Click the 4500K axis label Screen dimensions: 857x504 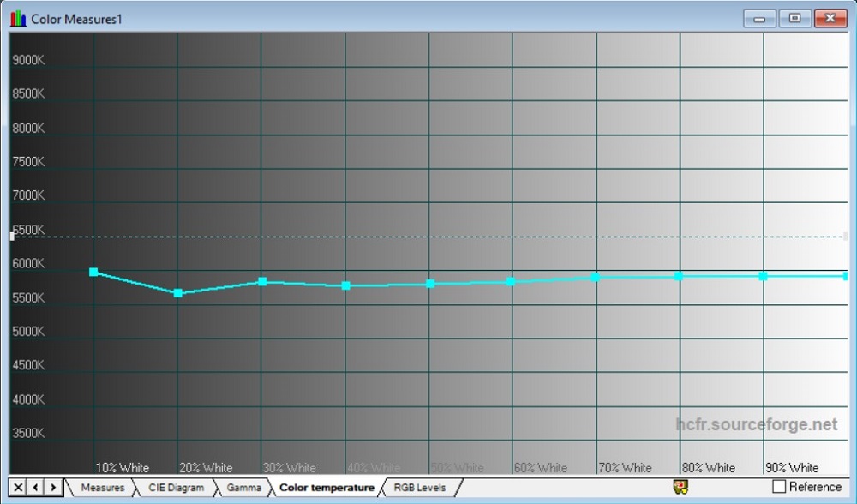click(x=28, y=364)
